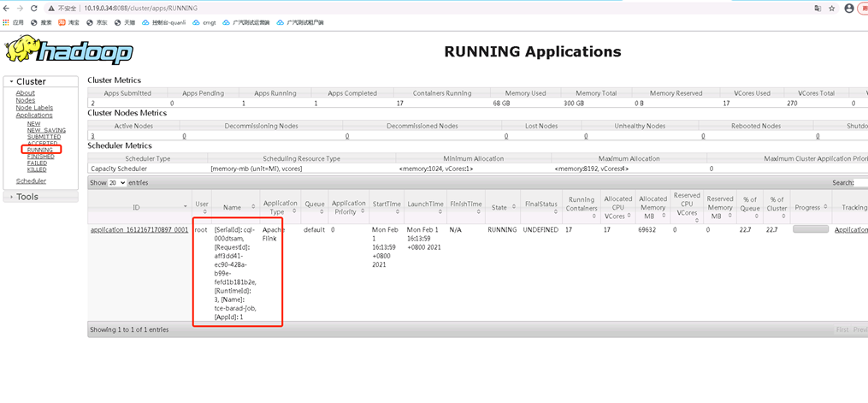The width and height of the screenshot is (868, 403).
Task: Open the 控制台-quanli bookmark
Action: (x=163, y=23)
